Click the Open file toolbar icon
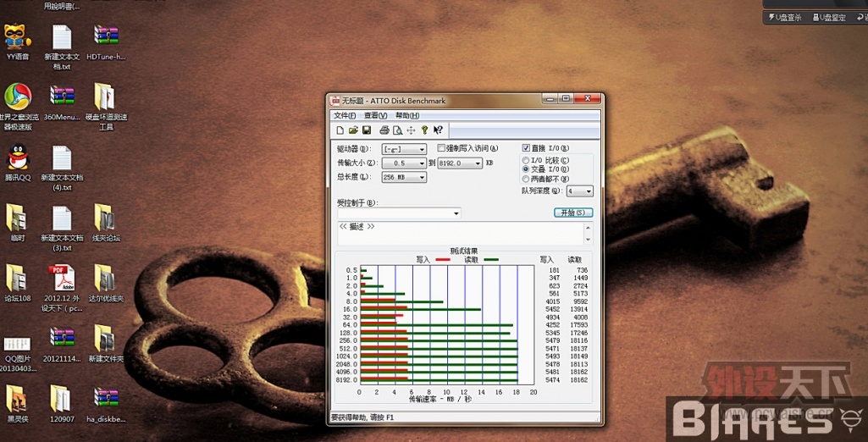Viewport: 868px width, 442px height. point(353,130)
